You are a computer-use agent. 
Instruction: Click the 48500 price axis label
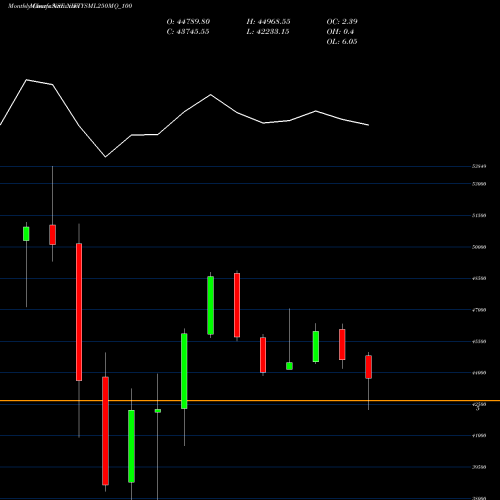479,278
